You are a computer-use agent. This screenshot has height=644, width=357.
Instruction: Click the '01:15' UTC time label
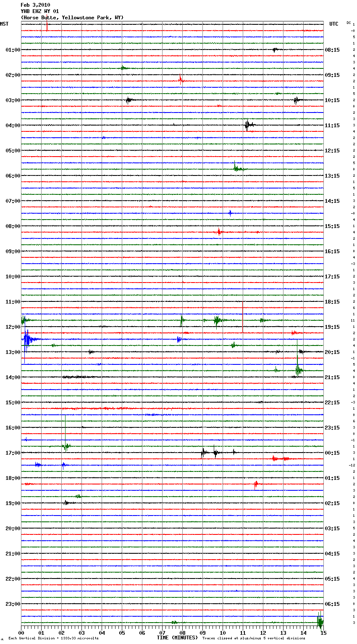tap(332, 478)
